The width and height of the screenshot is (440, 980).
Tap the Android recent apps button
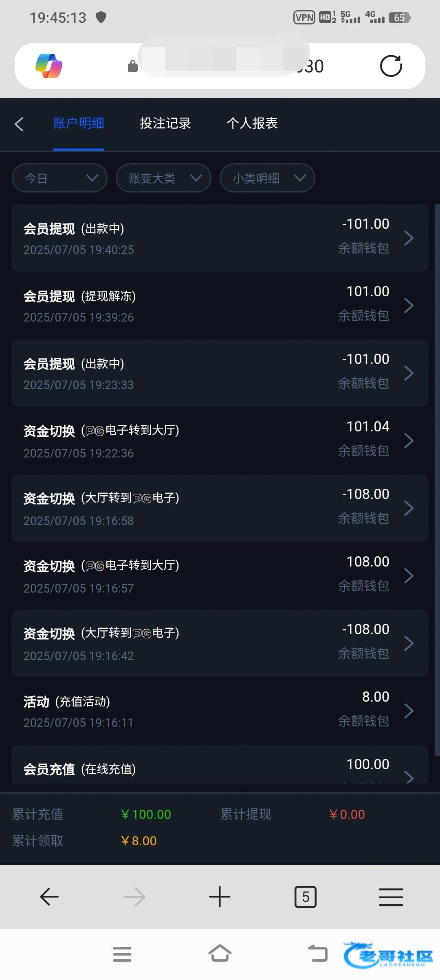[122, 954]
